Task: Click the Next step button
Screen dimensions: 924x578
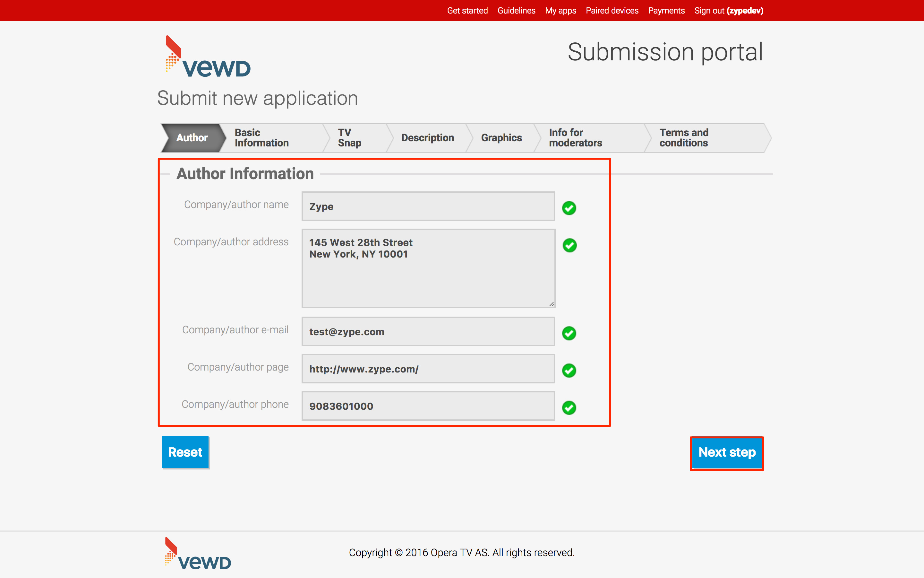Action: pos(727,453)
